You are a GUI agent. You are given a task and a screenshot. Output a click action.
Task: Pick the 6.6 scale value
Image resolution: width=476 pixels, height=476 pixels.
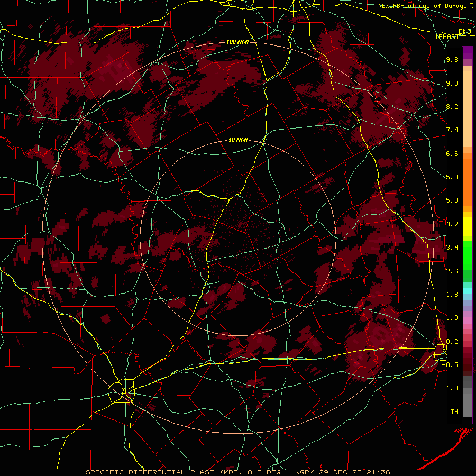[452, 153]
